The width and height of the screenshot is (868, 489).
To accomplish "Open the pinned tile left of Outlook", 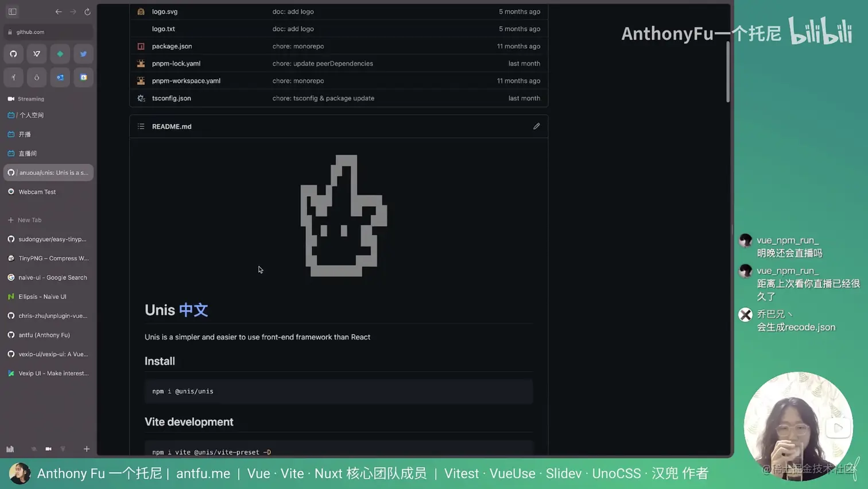I will [x=37, y=78].
